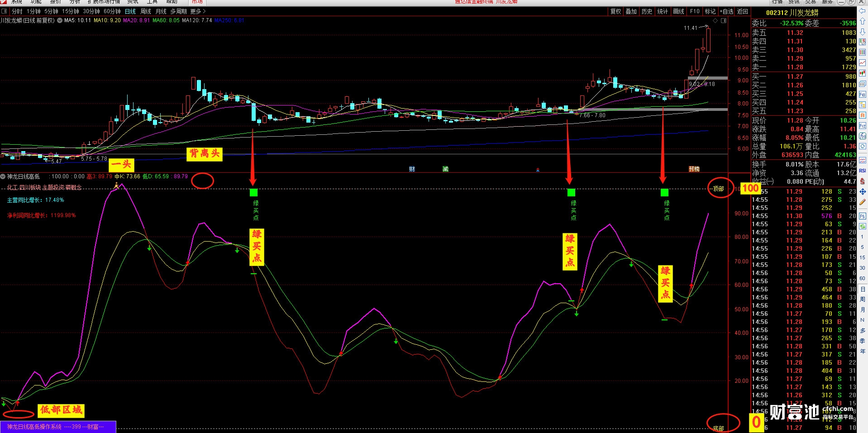Expand the 更多 periods dropdown
The image size is (868, 433).
(198, 11)
